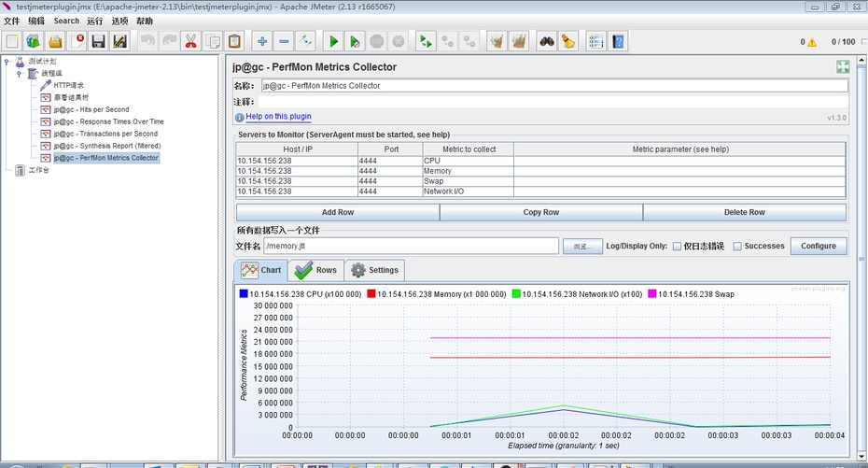Screen dimensions: 868x468
Task: Enable the 仅日志错误 checkbox
Action: (677, 247)
